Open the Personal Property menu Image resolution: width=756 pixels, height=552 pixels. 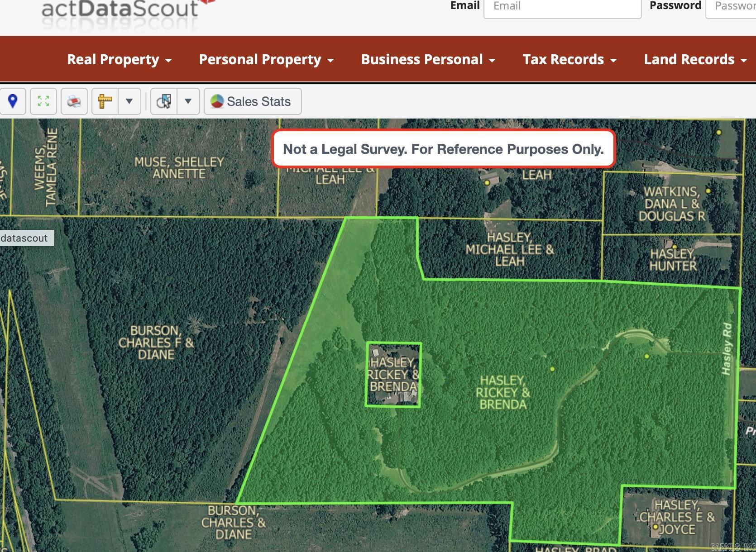coord(267,59)
